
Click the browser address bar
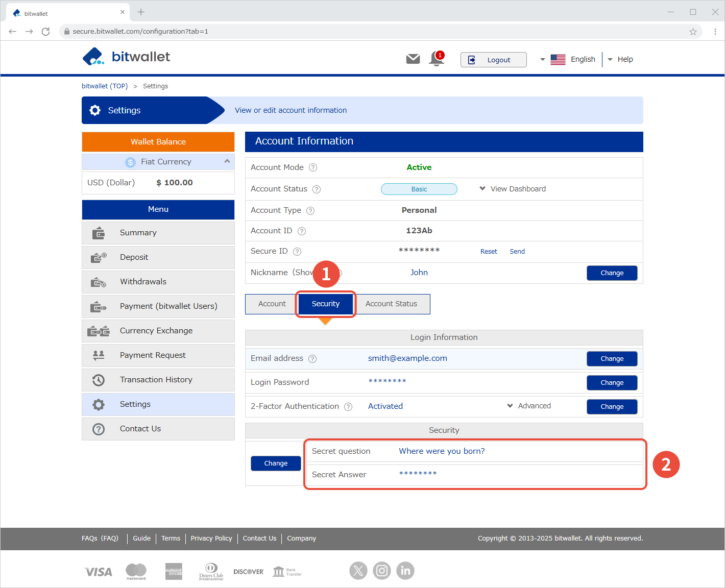pos(357,32)
